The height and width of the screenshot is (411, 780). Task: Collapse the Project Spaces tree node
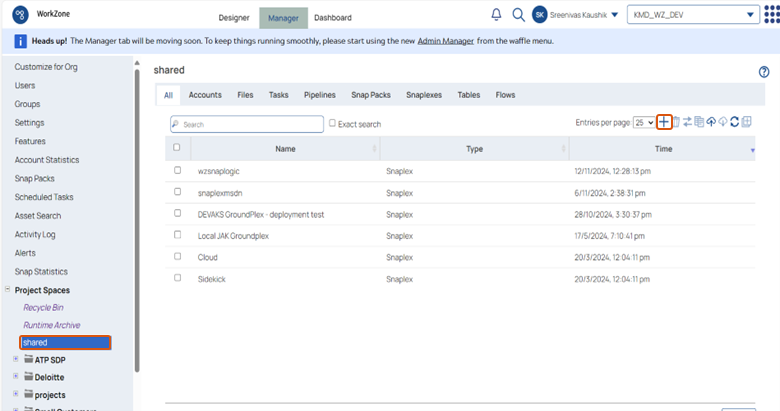pos(7,289)
